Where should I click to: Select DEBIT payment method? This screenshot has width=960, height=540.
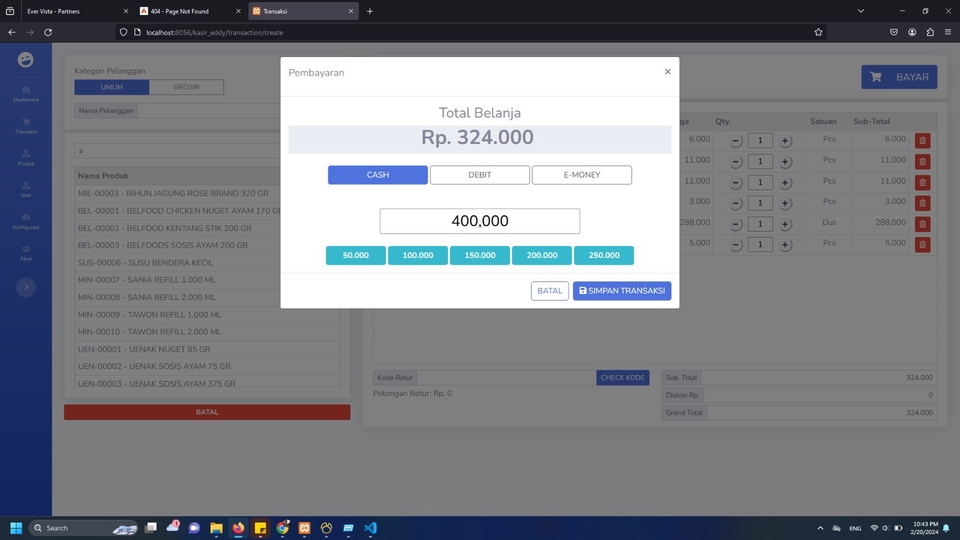point(479,175)
